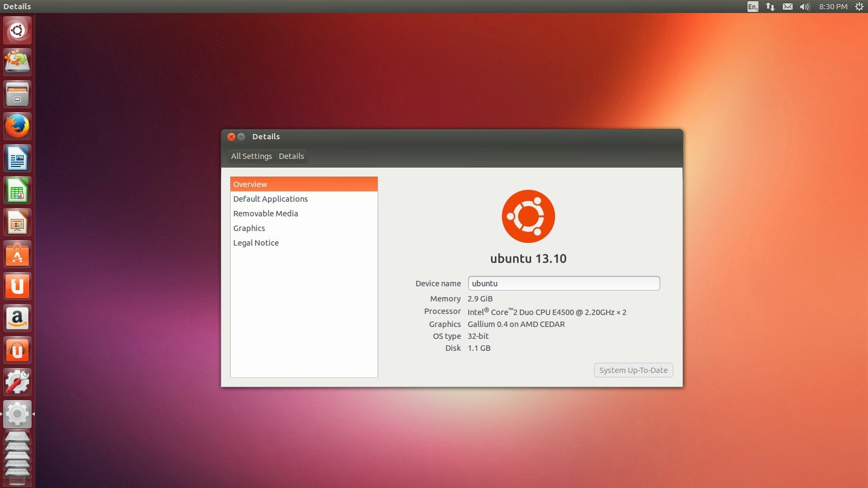Screen dimensions: 868x488
Task: Open Ubuntu Software Center
Action: (17, 254)
